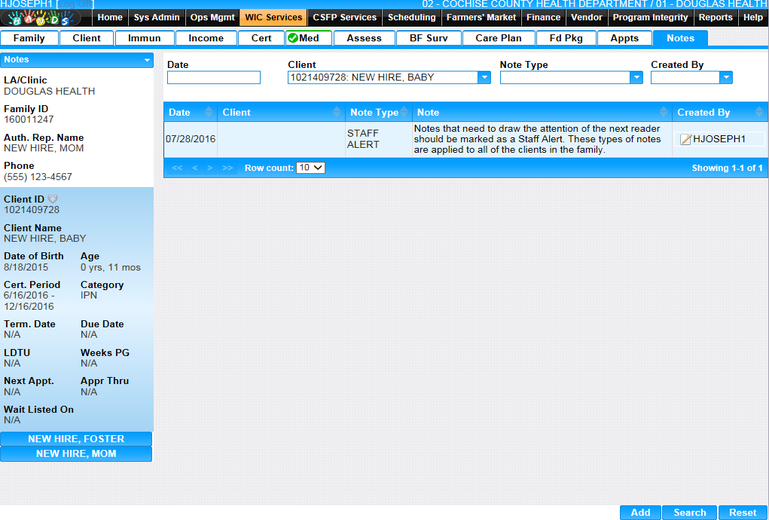Click into the Date input field
Image resolution: width=769 pixels, height=520 pixels.
(x=213, y=78)
